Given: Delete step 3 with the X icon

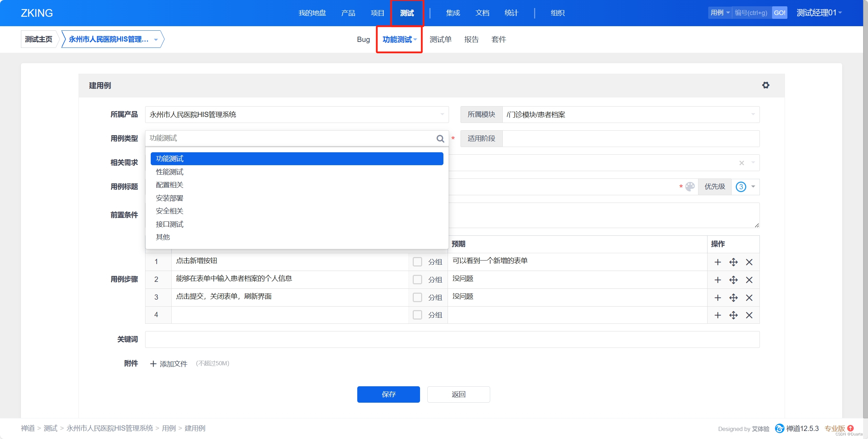Looking at the screenshot, I should (x=749, y=298).
